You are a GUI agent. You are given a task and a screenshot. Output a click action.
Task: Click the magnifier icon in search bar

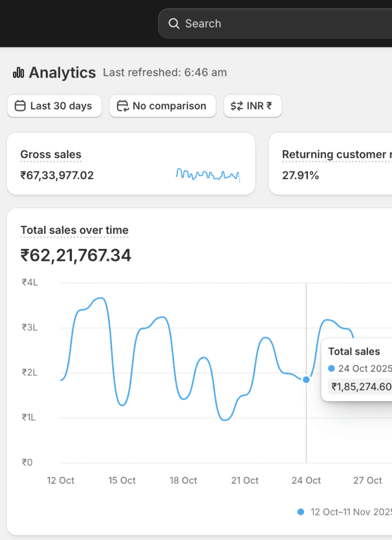(174, 23)
